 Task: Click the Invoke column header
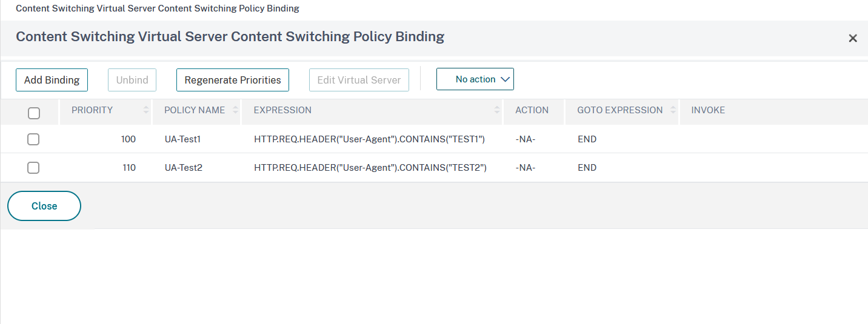[x=708, y=110]
